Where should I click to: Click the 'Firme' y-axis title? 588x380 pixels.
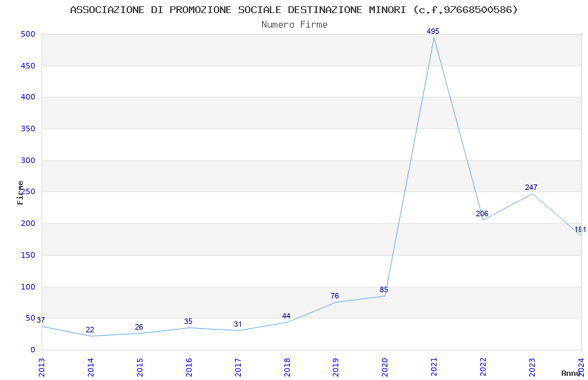(20, 193)
